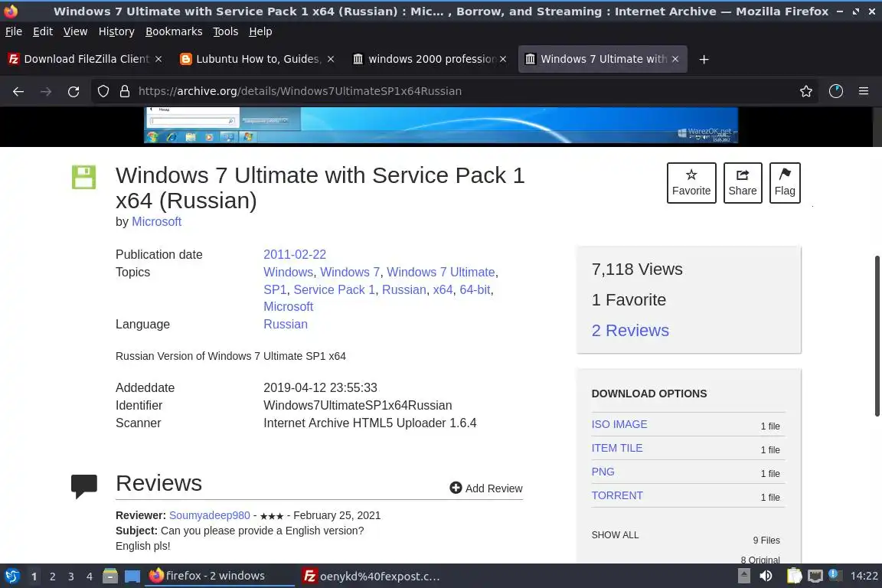The height and width of the screenshot is (588, 882).
Task: Download the PNG file
Action: tap(603, 472)
